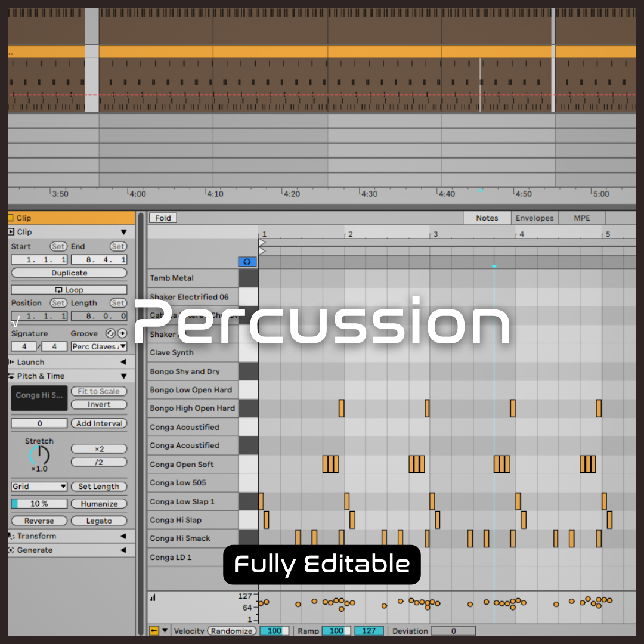Click the Transform panel icon
Viewport: 644px width, 644px height.
pyautogui.click(x=11, y=536)
